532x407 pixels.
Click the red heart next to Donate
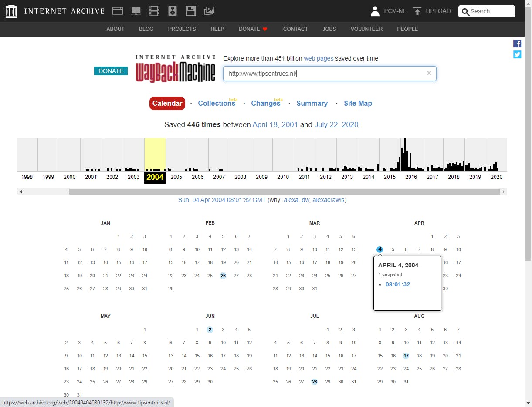(264, 29)
